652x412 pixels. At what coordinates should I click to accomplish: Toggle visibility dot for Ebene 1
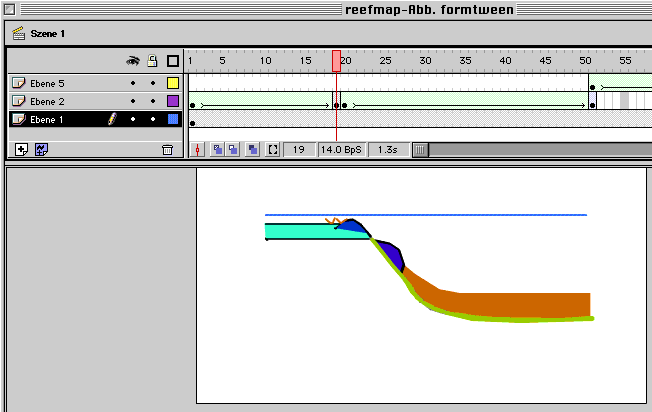coord(133,119)
